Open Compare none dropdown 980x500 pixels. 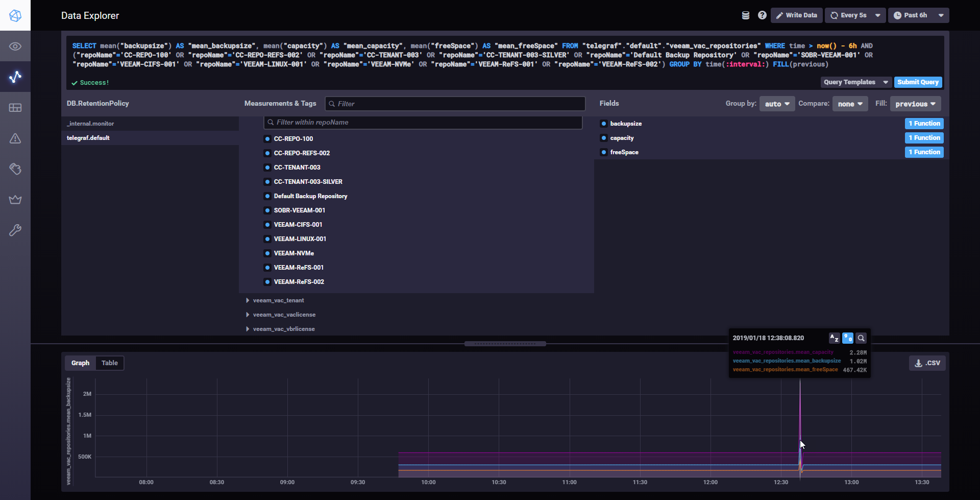850,104
